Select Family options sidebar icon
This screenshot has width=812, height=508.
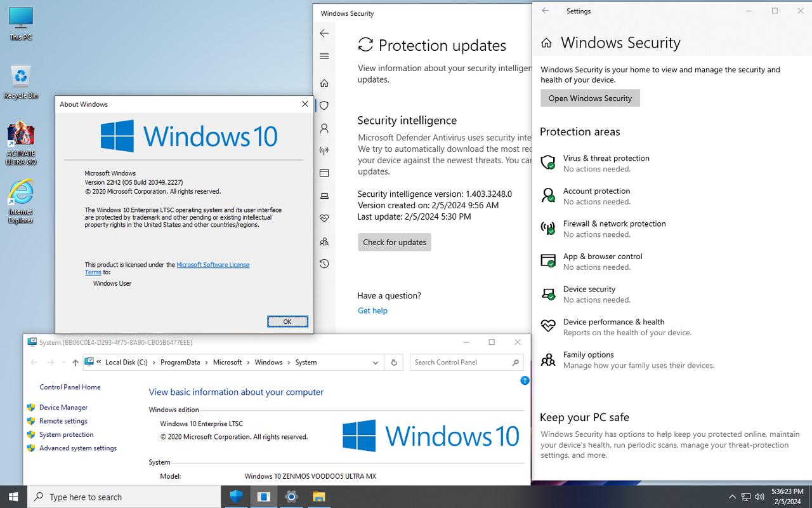[324, 241]
